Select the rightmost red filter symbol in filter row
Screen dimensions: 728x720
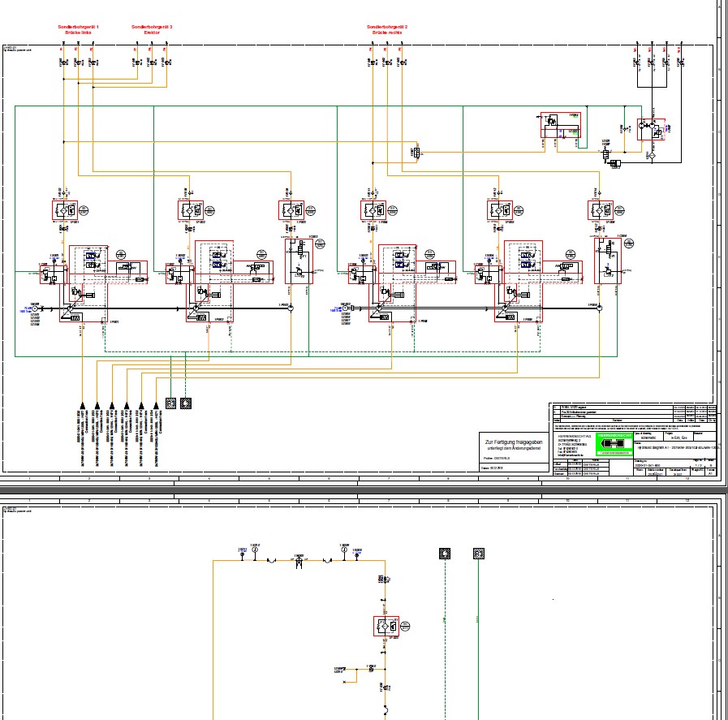point(602,210)
